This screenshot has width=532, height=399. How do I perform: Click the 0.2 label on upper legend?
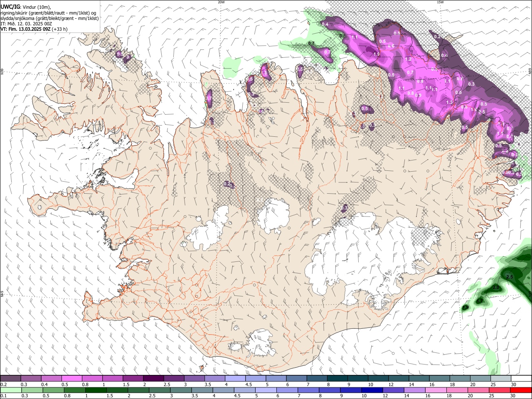3,384
